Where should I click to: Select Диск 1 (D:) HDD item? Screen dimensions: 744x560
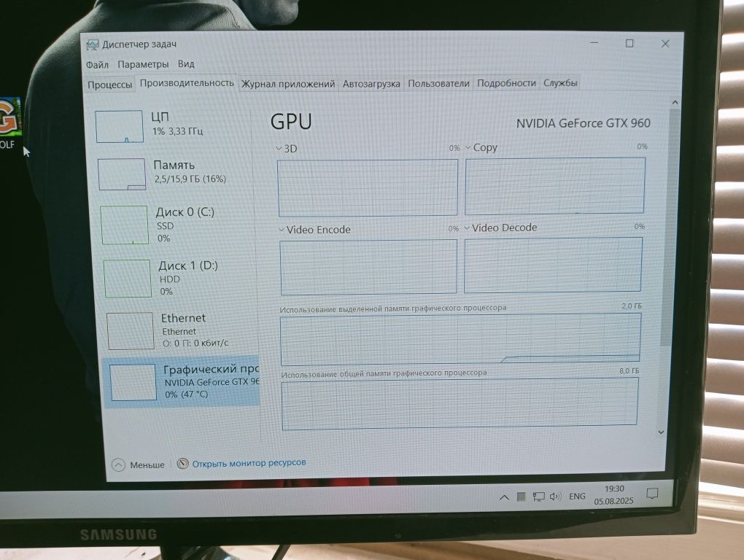(x=179, y=279)
